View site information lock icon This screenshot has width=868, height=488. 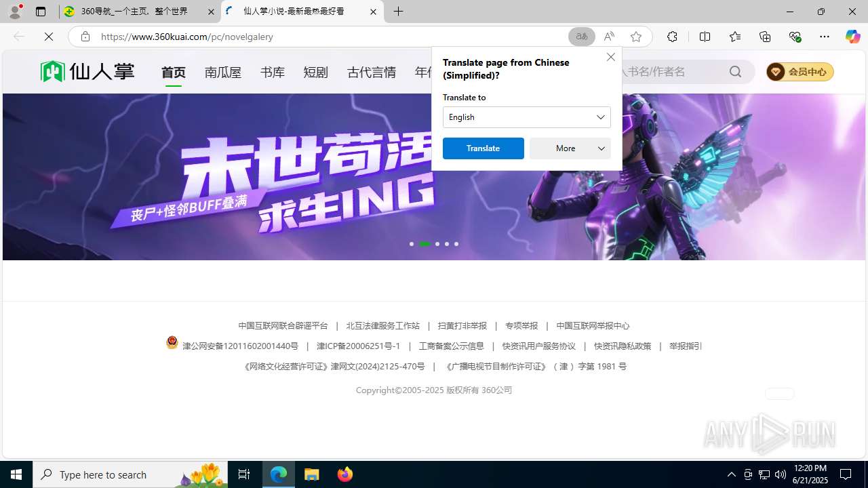(x=85, y=37)
